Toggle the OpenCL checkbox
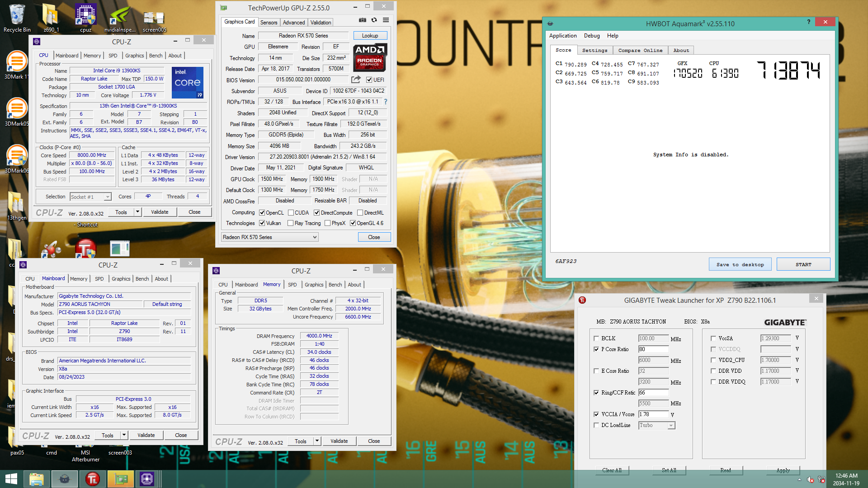The image size is (868, 488). (262, 213)
